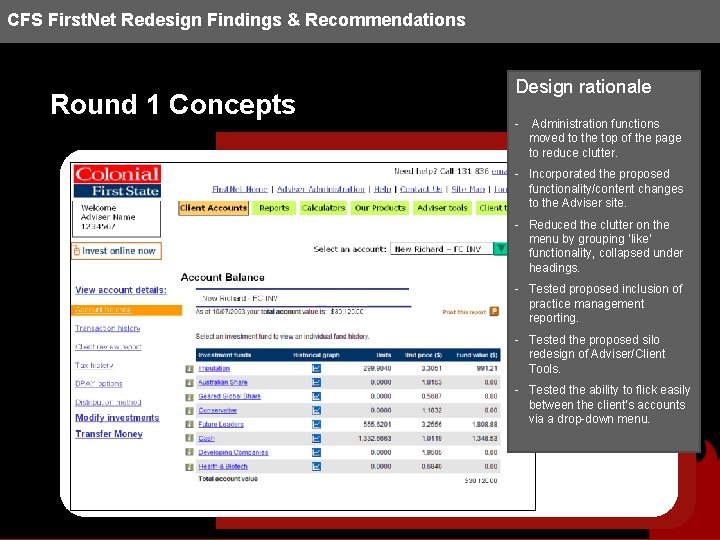This screenshot has height=540, width=720.
Task: Click the info icon beside Conservative
Action: click(x=189, y=411)
